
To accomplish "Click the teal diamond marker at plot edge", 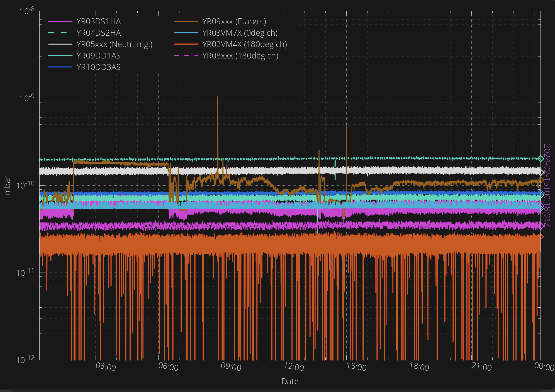I will [541, 159].
